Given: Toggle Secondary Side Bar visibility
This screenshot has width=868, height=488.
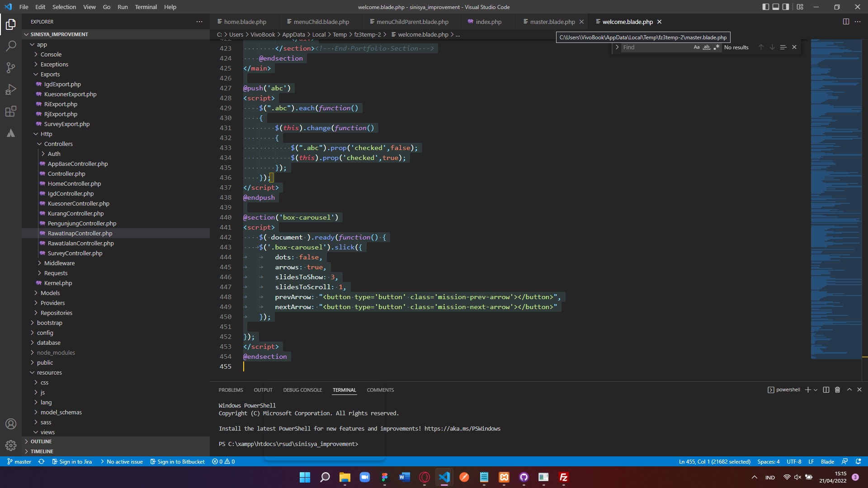Looking at the screenshot, I should [786, 7].
